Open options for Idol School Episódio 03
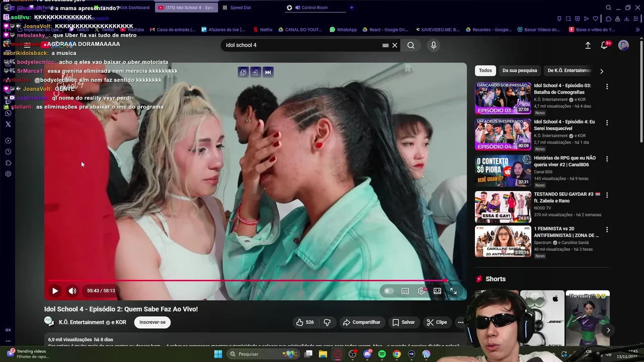Image resolution: width=644 pixels, height=362 pixels. coord(607,86)
